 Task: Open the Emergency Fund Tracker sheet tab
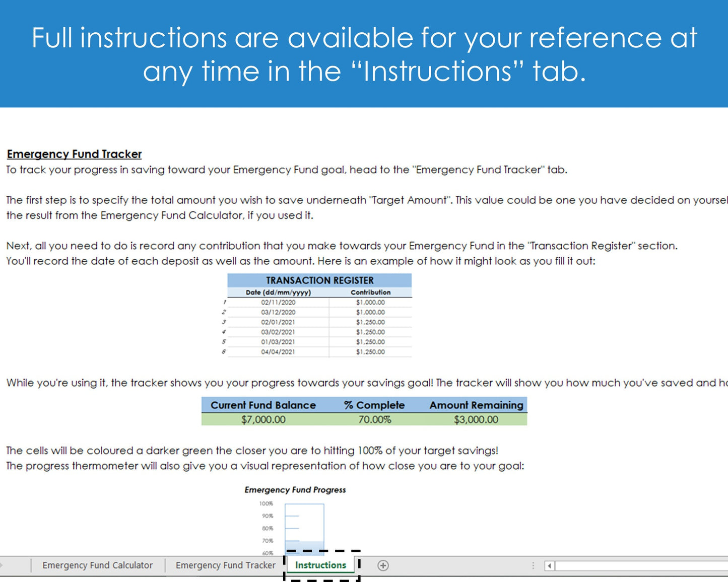point(225,565)
